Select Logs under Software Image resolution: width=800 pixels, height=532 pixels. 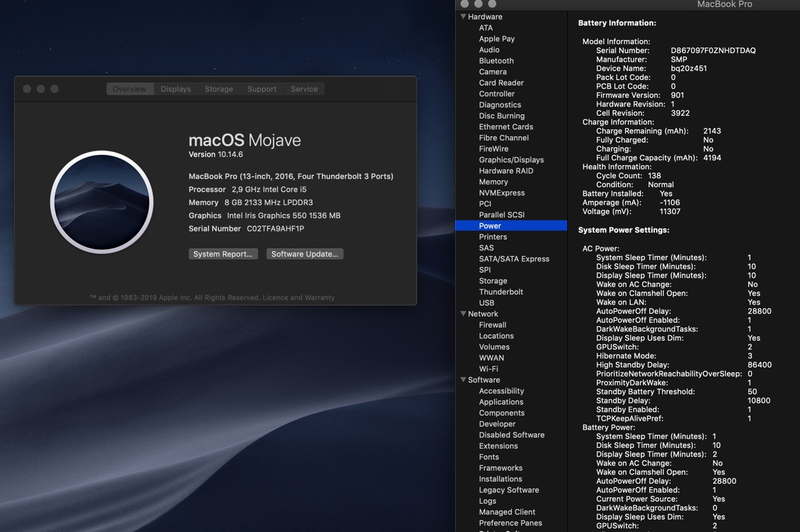tap(487, 501)
